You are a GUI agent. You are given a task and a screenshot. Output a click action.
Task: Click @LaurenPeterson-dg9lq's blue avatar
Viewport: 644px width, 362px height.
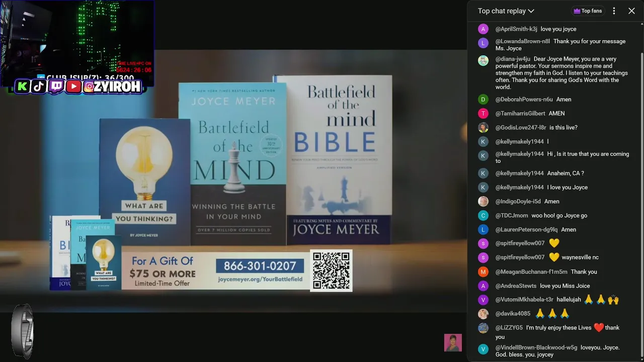(483, 230)
